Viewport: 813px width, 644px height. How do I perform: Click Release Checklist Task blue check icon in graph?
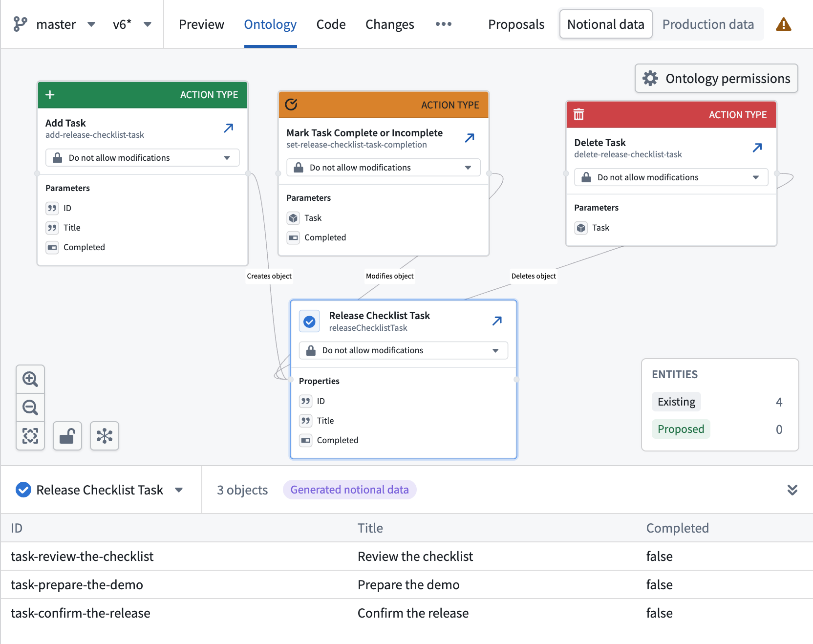pos(309,322)
